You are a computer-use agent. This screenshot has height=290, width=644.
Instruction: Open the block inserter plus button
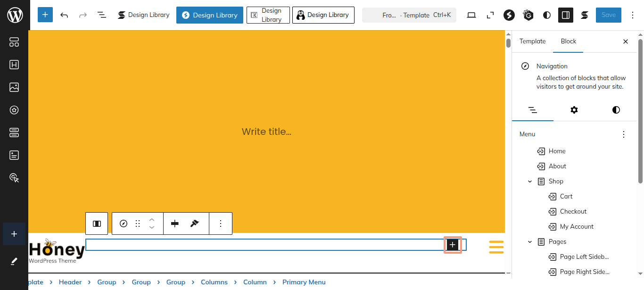point(45,15)
